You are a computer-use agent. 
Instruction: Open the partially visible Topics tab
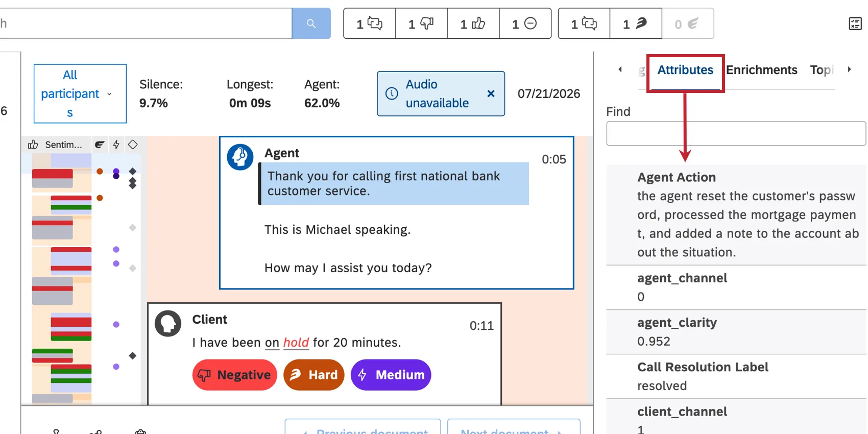coord(822,70)
